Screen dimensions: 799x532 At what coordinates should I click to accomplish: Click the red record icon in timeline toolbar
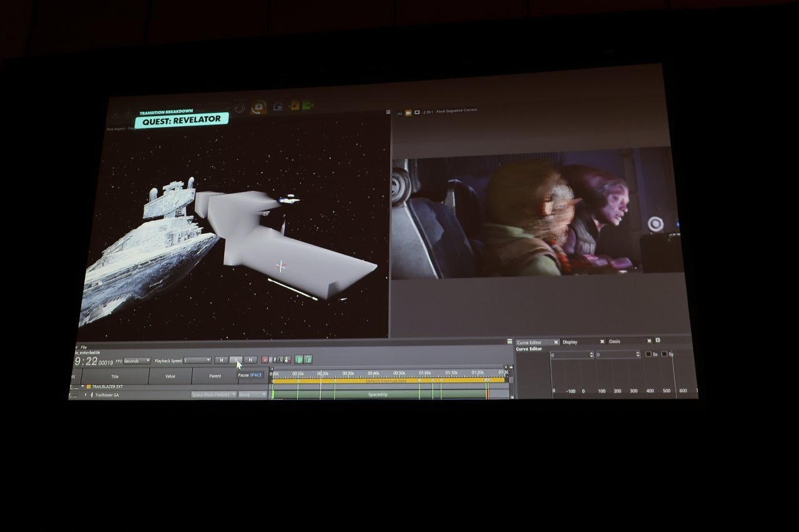tap(265, 360)
